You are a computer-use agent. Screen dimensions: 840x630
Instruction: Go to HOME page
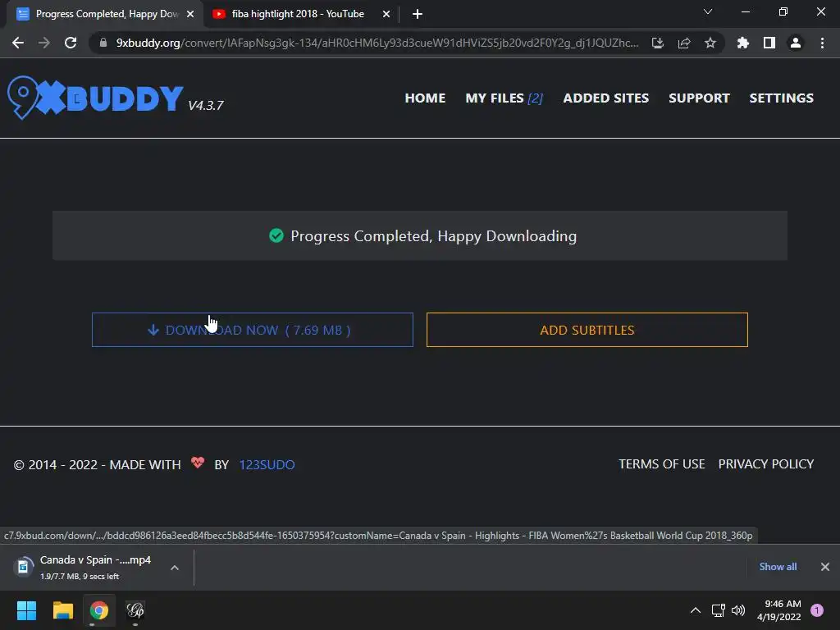(425, 98)
